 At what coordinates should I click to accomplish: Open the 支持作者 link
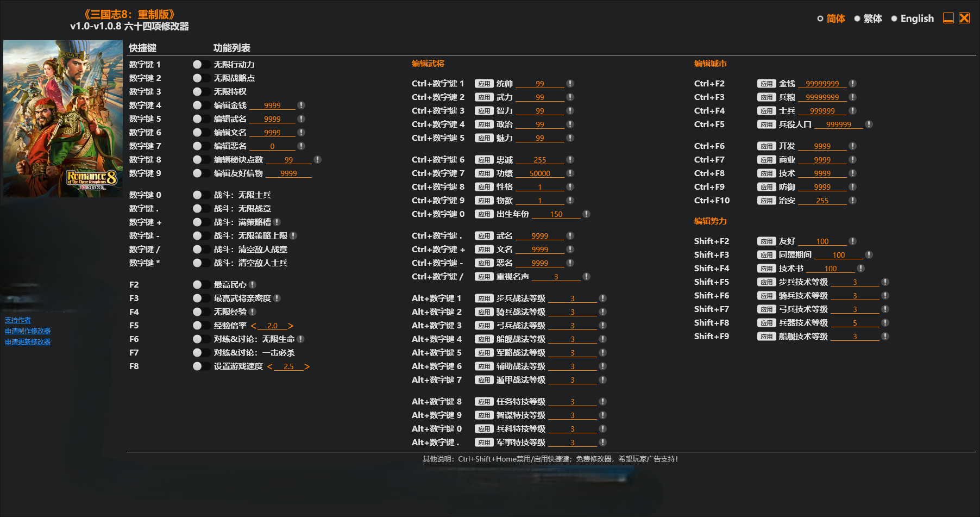tap(18, 320)
